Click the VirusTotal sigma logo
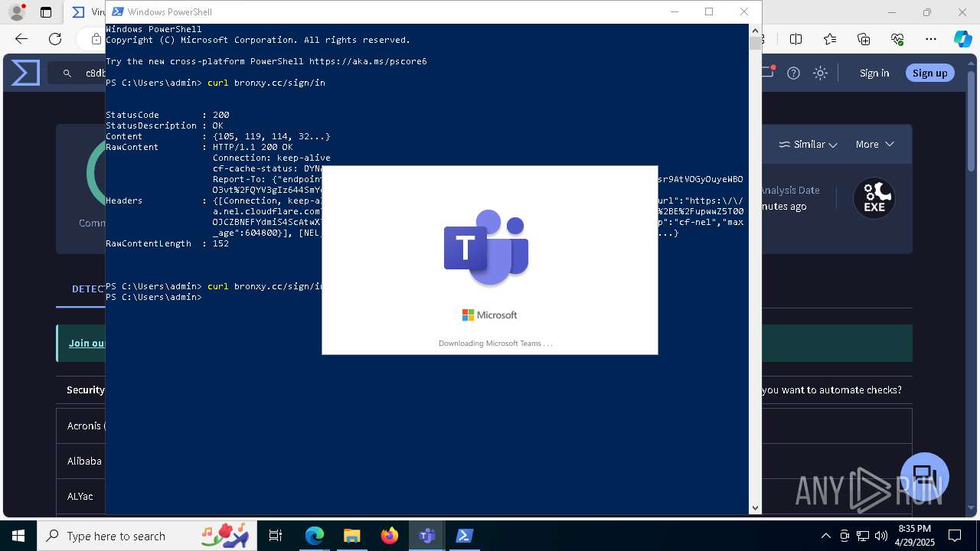Screen dimensions: 980x551 click(25, 73)
